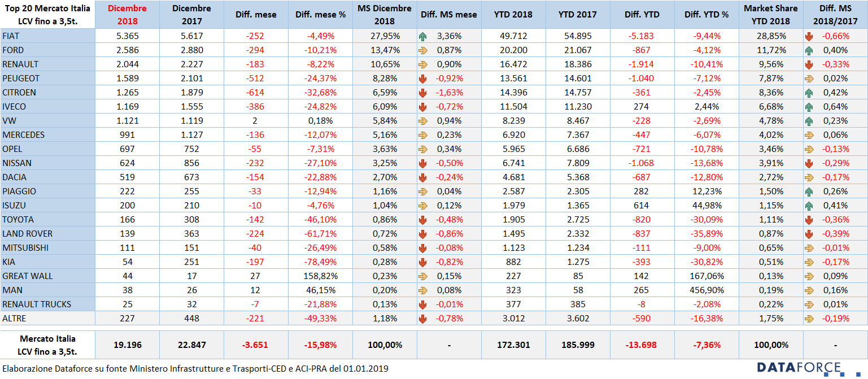Viewport: 868px width, 379px height.
Task: Click the orange right arrow in OPEL's Diff. MS mese cell
Action: click(423, 149)
